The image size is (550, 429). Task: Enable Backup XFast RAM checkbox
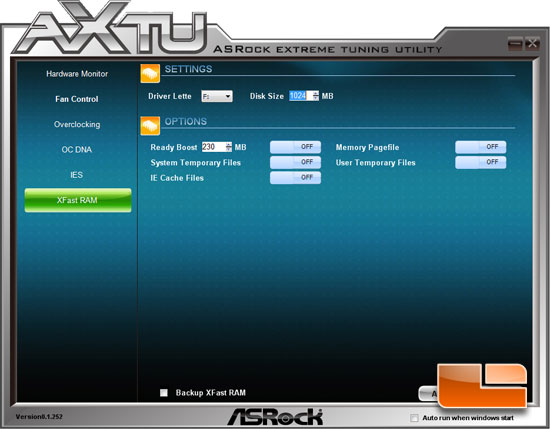(164, 393)
